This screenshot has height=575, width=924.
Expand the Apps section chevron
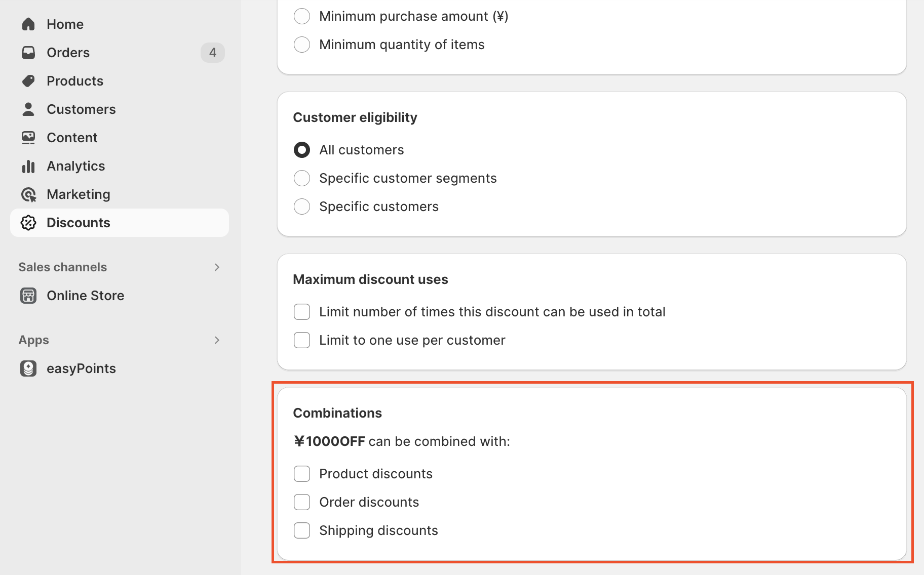(217, 340)
